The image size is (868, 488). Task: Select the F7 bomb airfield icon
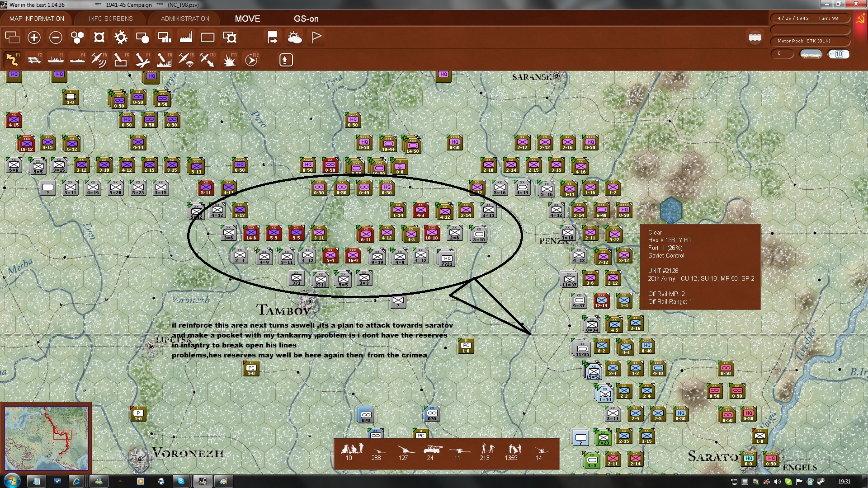click(x=142, y=60)
